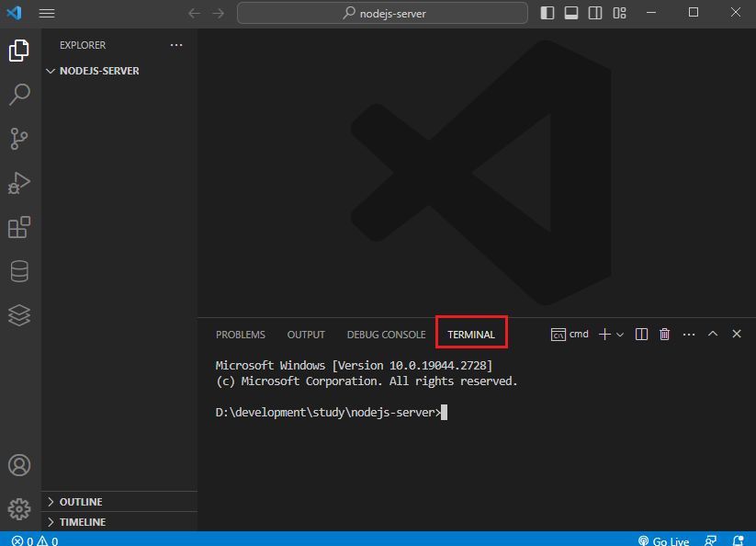Open the Source Control view
This screenshot has width=756, height=546.
click(x=19, y=139)
